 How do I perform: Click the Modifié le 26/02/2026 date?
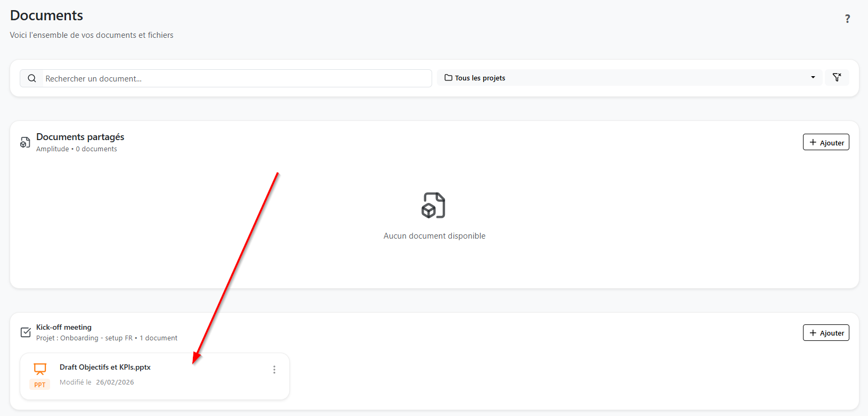click(x=97, y=382)
